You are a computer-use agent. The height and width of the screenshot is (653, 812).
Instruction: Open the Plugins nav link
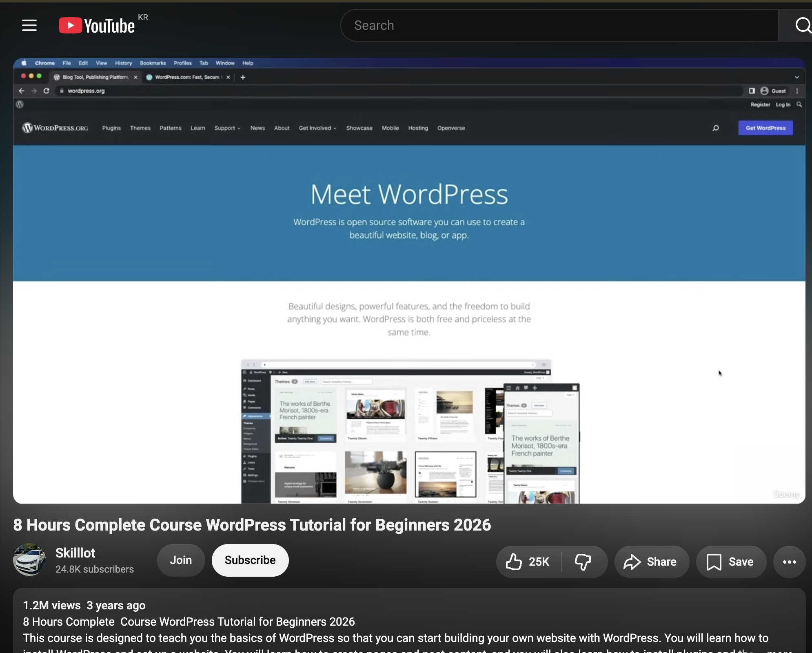(x=111, y=128)
